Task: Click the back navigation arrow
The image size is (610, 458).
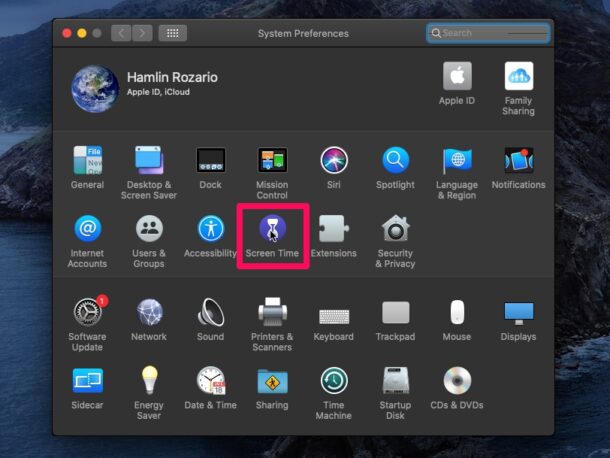Action: (x=121, y=33)
